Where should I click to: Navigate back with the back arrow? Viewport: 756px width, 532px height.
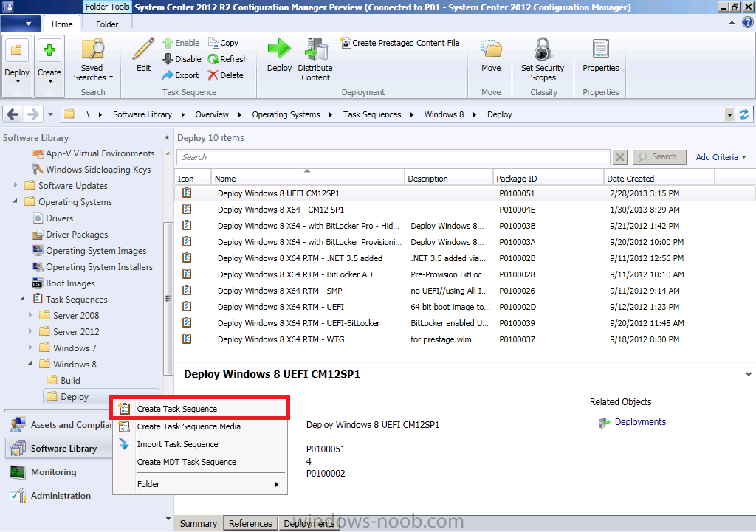tap(13, 114)
